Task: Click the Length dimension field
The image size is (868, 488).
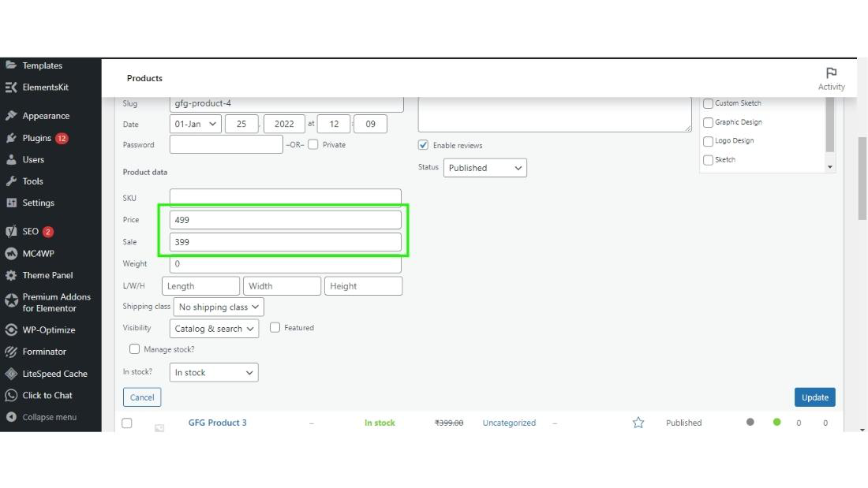Action: (200, 286)
